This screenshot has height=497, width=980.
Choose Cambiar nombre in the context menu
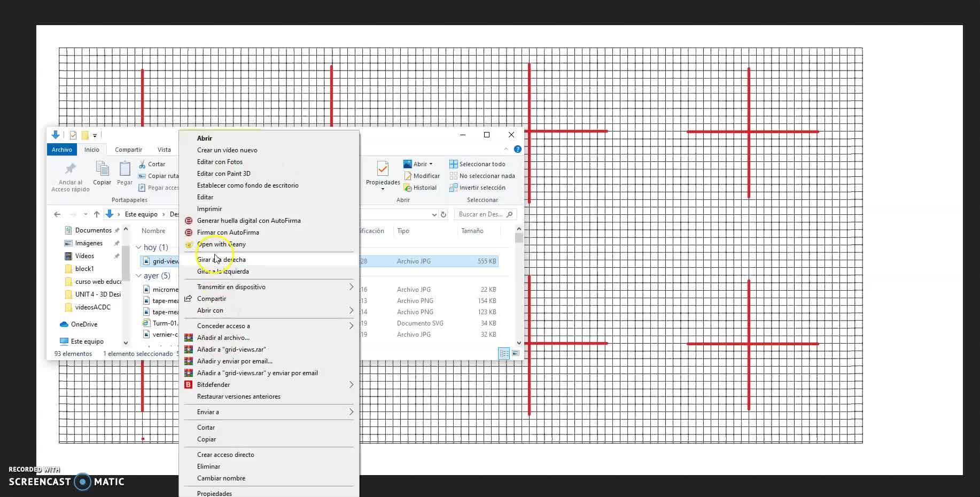pos(221,478)
